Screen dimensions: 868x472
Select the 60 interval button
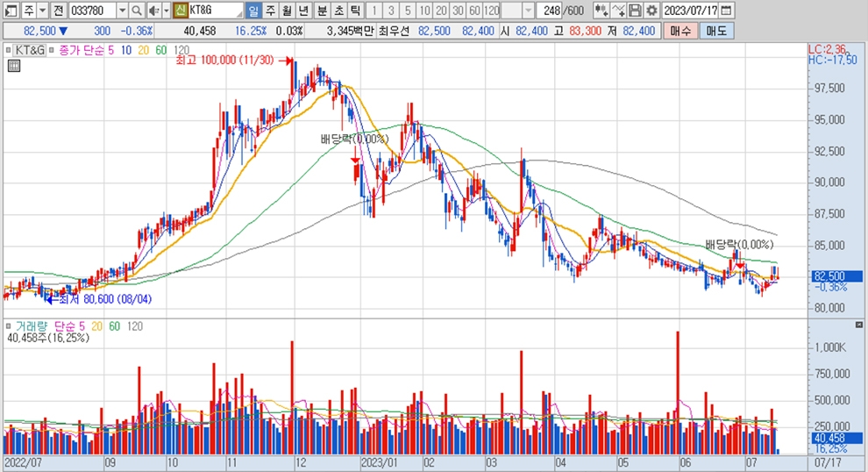pyautogui.click(x=474, y=10)
